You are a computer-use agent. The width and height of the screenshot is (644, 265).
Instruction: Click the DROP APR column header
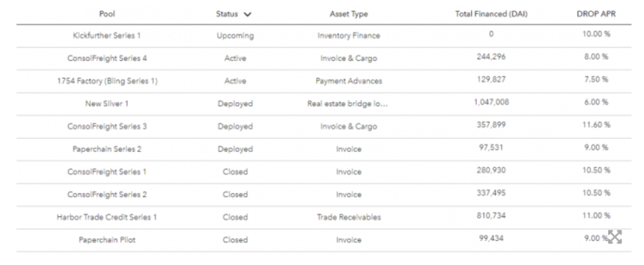(x=593, y=14)
